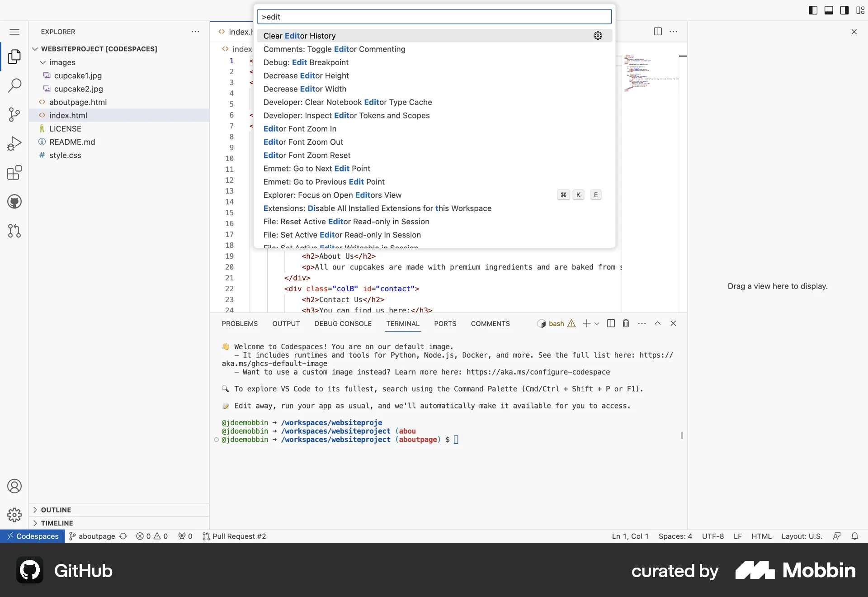This screenshot has width=868, height=597.
Task: Click inside the command palette input field
Action: (434, 17)
